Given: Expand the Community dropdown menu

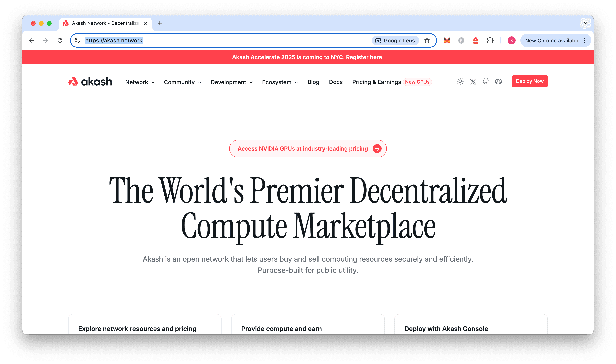Looking at the screenshot, I should (182, 82).
